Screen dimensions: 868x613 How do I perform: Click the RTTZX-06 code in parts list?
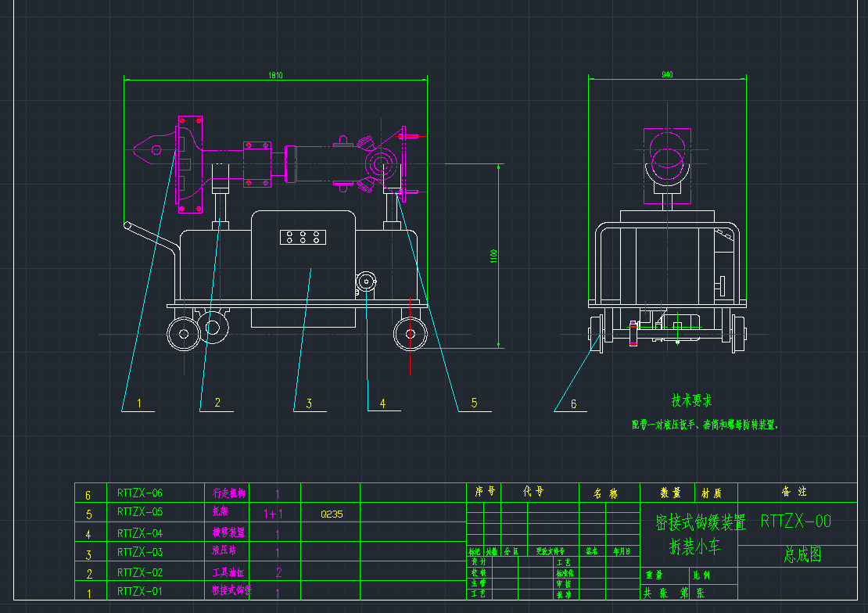coord(140,493)
